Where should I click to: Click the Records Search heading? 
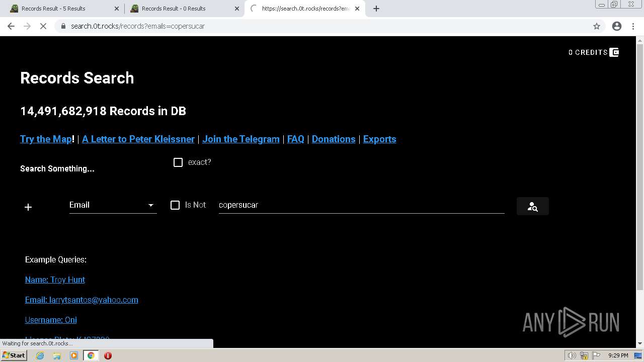coord(77,78)
